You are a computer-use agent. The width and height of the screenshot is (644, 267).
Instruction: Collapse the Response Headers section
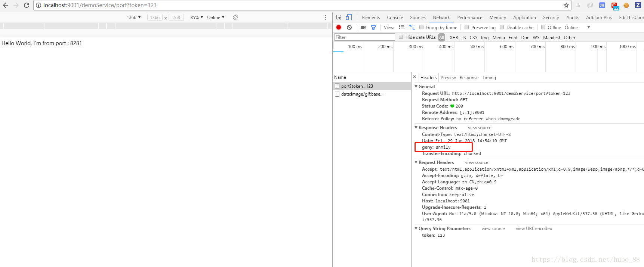416,128
